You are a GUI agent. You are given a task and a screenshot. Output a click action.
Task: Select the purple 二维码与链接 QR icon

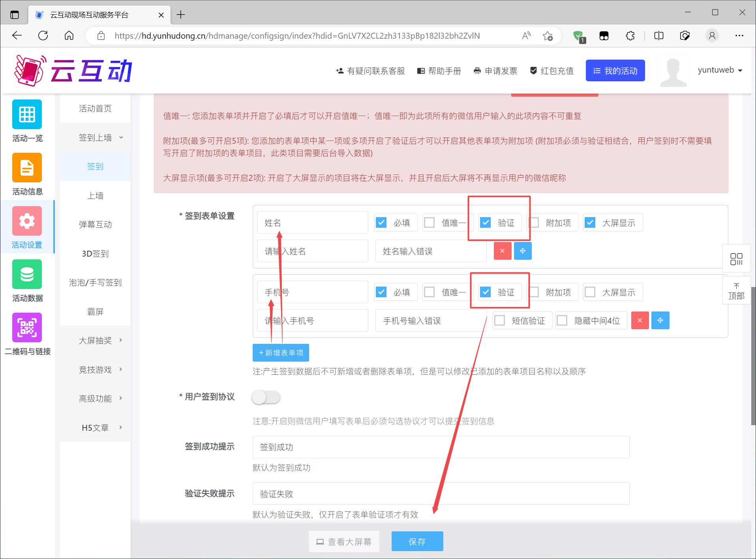click(x=27, y=328)
